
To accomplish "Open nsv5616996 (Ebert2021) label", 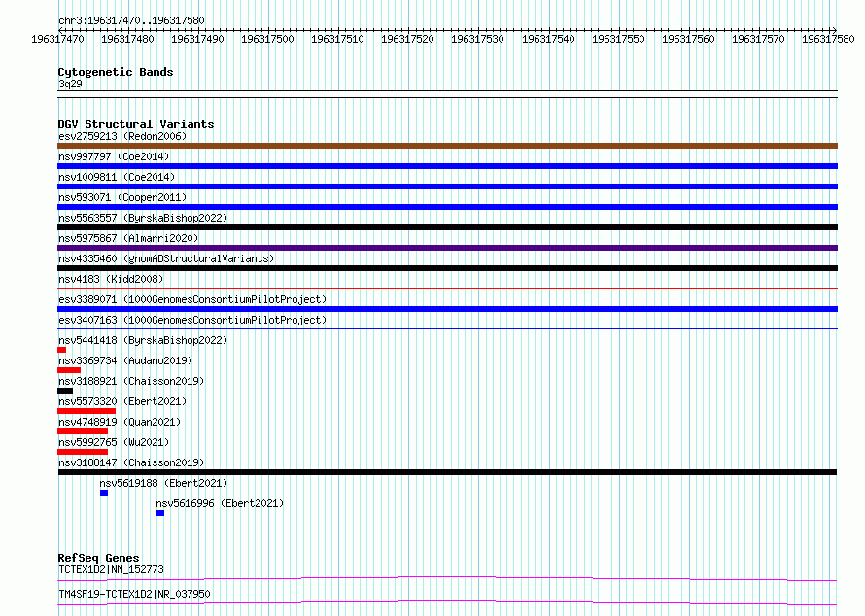I will (x=220, y=503).
